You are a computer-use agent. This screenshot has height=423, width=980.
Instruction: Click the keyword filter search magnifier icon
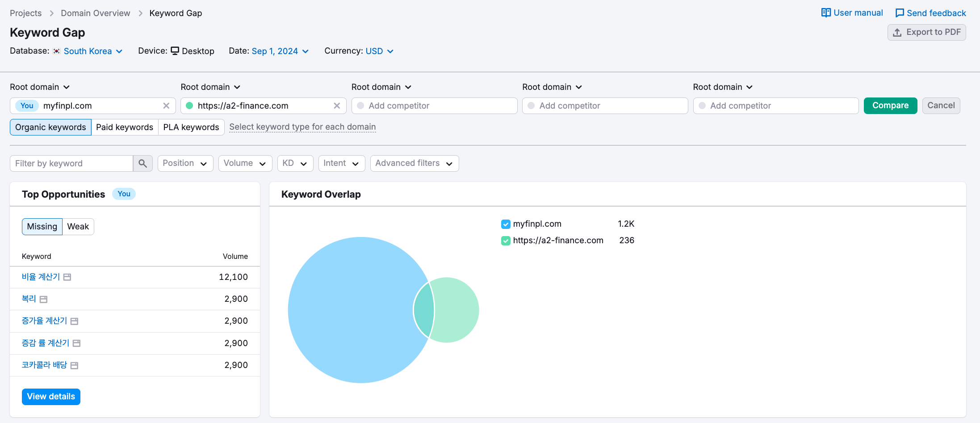143,164
